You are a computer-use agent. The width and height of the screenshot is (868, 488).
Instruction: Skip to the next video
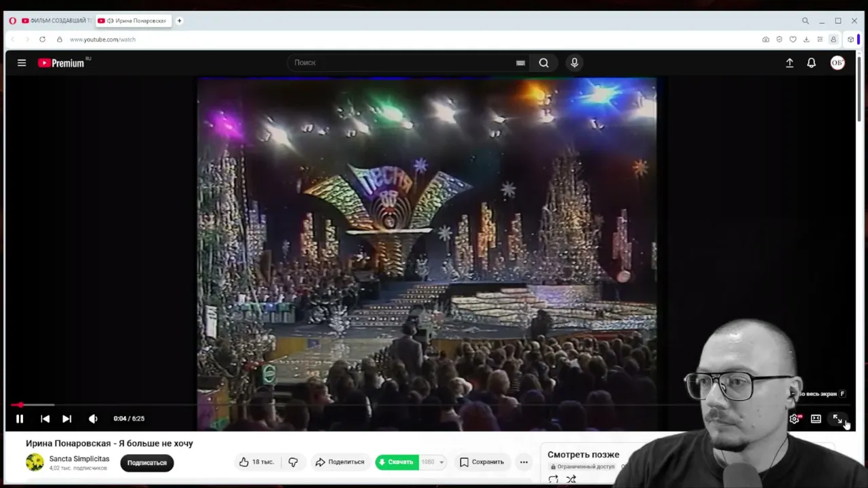66,419
